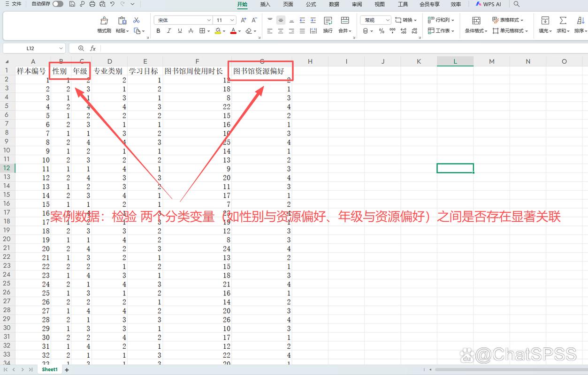Click the Undo arrow icon
Image resolution: width=588 pixels, height=375 pixels.
(112, 4)
